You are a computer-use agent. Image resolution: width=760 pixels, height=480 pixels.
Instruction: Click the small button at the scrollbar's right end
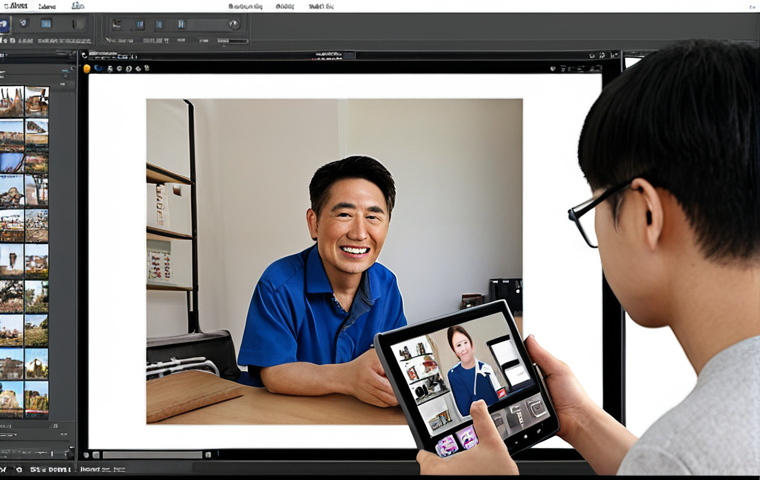click(x=208, y=455)
